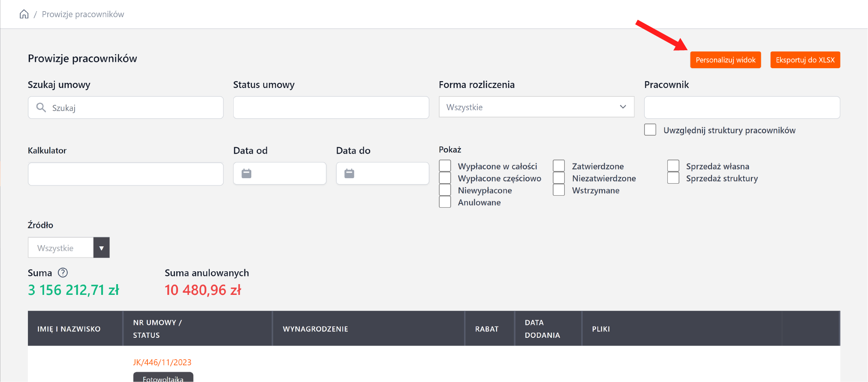Expand the Forma rozliczenia dropdown
This screenshot has height=382, width=868.
536,107
